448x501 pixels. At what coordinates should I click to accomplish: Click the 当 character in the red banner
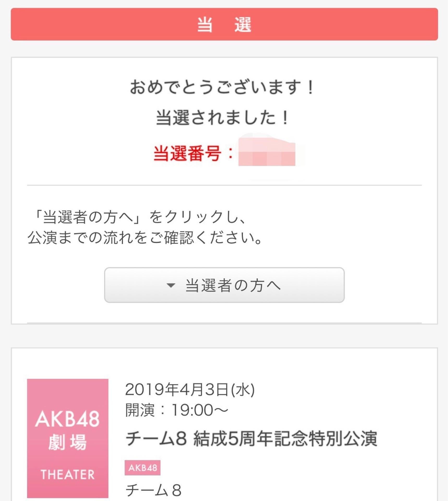[x=205, y=24]
